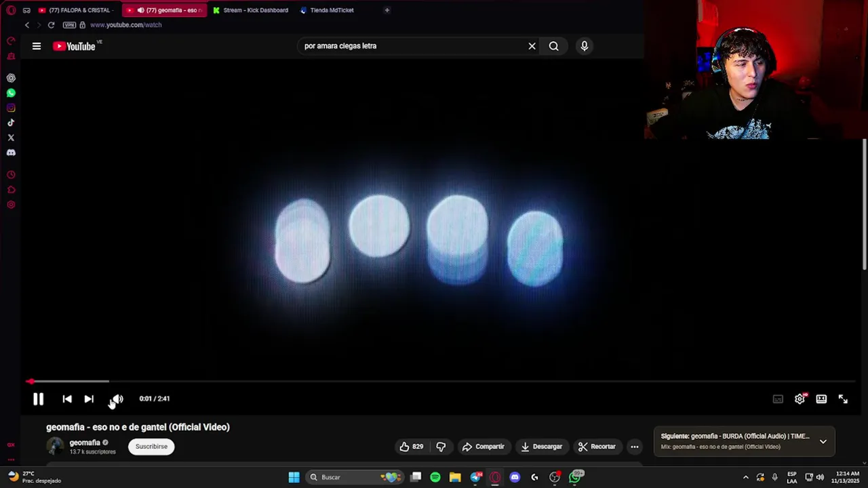Image resolution: width=868 pixels, height=488 pixels.
Task: Open Discord from the taskbar
Action: (515, 477)
